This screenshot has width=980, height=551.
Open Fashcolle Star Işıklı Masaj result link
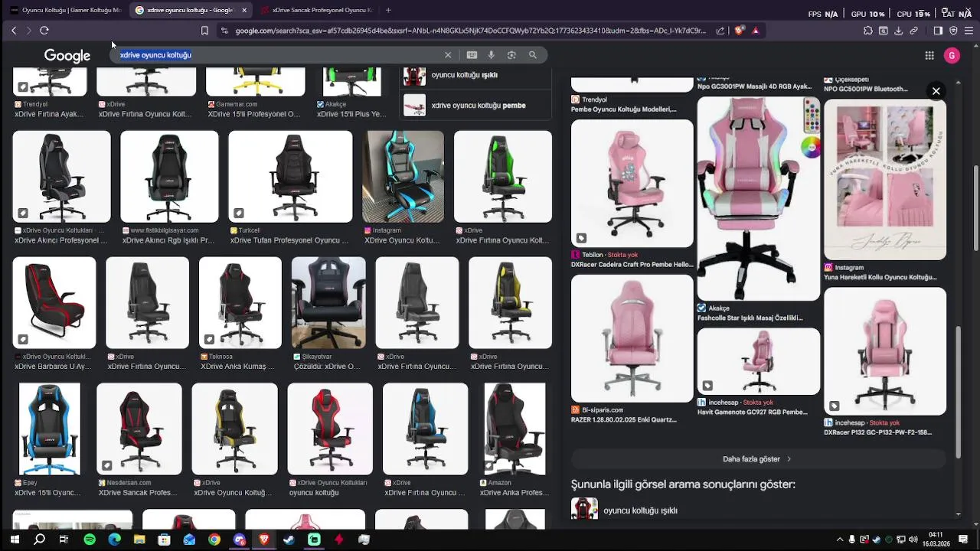click(x=750, y=318)
